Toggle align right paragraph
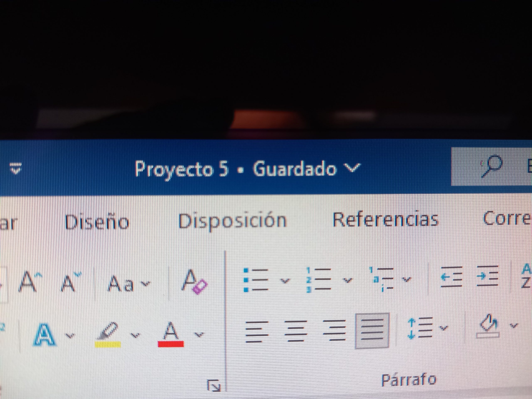 [x=335, y=330]
